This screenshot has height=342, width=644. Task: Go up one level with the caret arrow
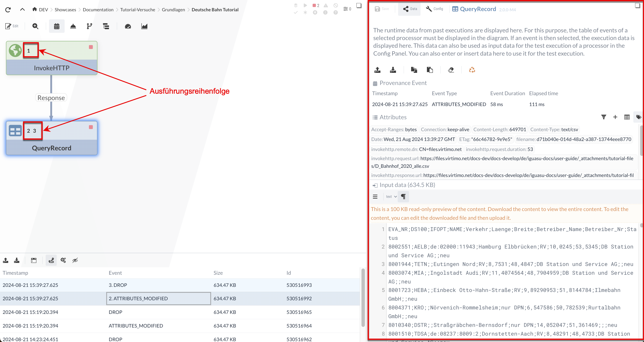click(23, 10)
